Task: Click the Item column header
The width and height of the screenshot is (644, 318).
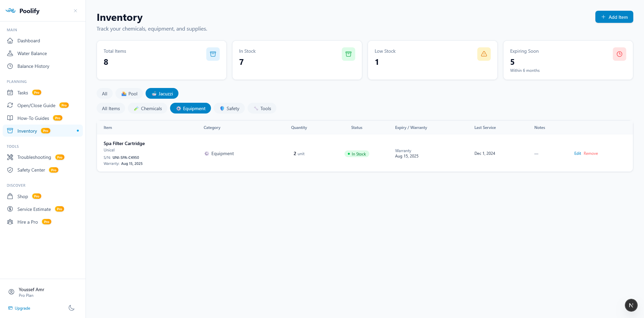Action: (108, 128)
